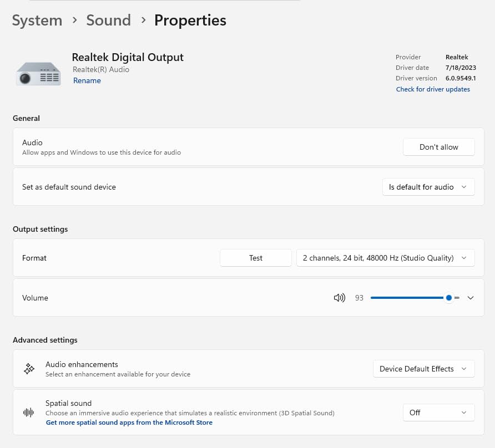The image size is (495, 448).
Task: Go to Sound in the breadcrumb
Action: 108,21
